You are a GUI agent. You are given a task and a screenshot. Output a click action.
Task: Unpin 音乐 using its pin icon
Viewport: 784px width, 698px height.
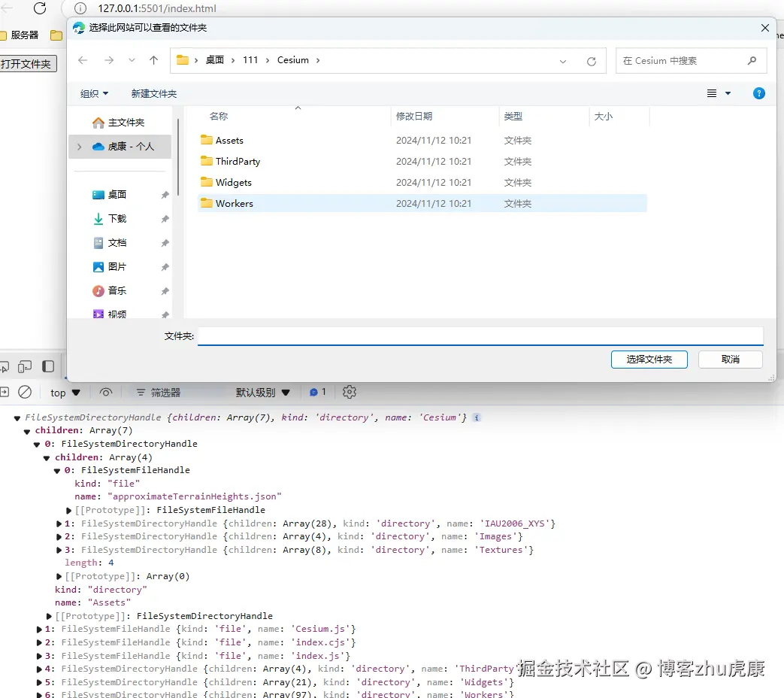point(165,291)
